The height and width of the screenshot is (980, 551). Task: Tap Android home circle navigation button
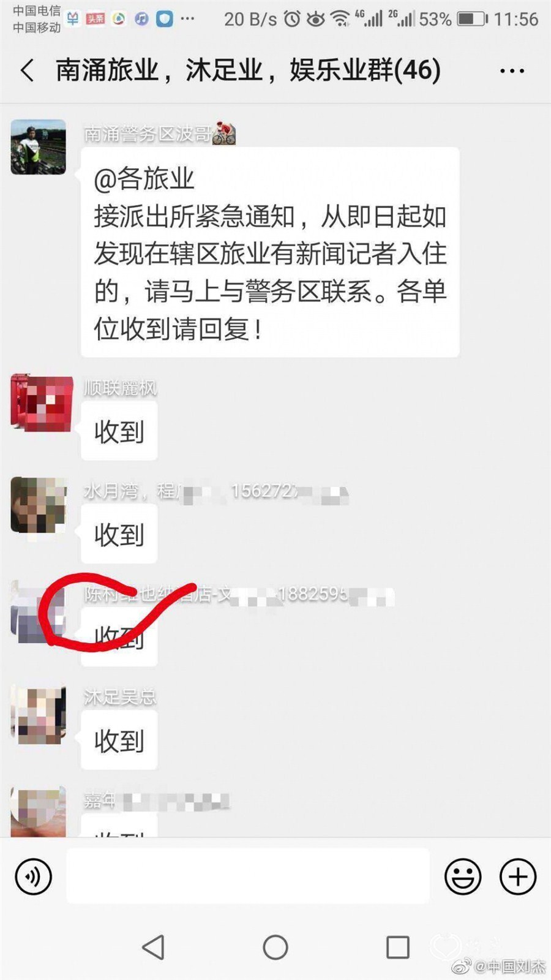point(275,947)
